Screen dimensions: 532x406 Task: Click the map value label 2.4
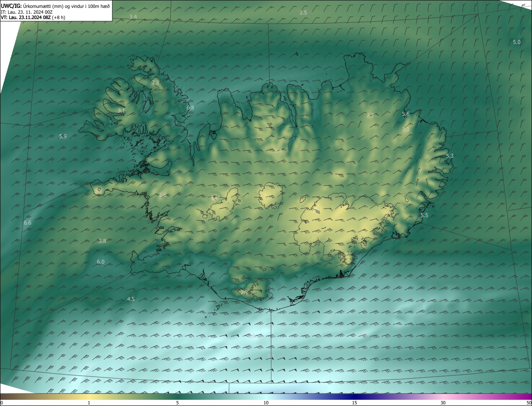[278, 150]
